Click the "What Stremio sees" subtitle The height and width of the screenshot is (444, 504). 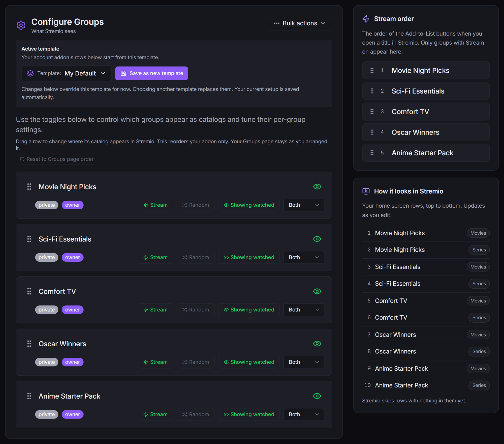click(53, 31)
